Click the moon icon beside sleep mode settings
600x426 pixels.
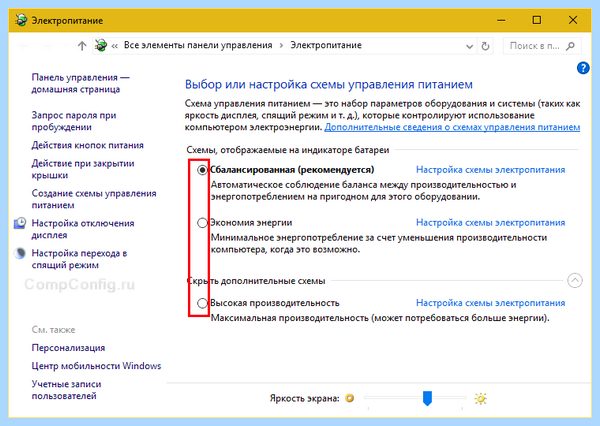pos(20,253)
